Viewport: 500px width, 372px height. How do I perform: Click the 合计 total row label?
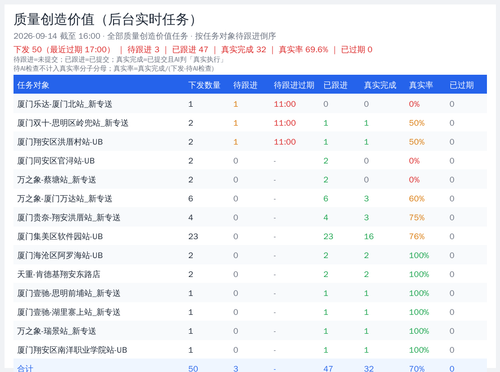click(x=25, y=368)
